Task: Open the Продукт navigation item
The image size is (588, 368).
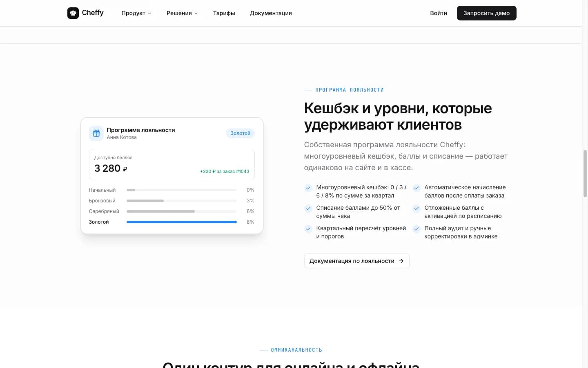Action: 136,13
